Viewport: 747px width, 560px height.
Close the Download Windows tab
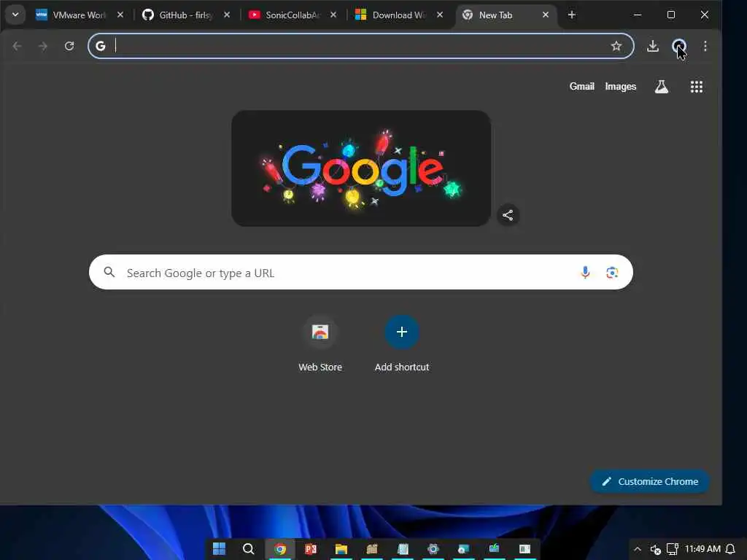coord(440,15)
